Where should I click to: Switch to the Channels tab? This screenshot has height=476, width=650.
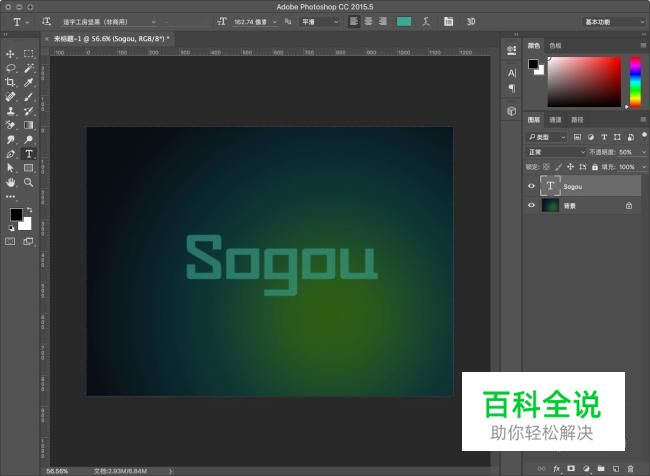[555, 120]
